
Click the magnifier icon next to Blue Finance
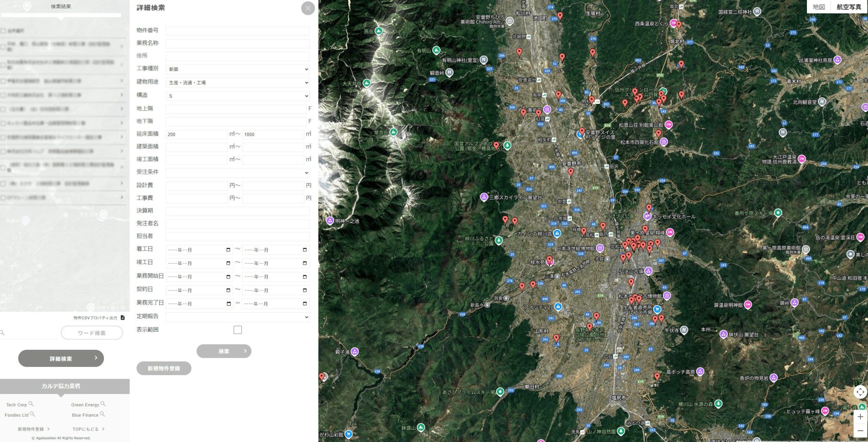point(103,414)
